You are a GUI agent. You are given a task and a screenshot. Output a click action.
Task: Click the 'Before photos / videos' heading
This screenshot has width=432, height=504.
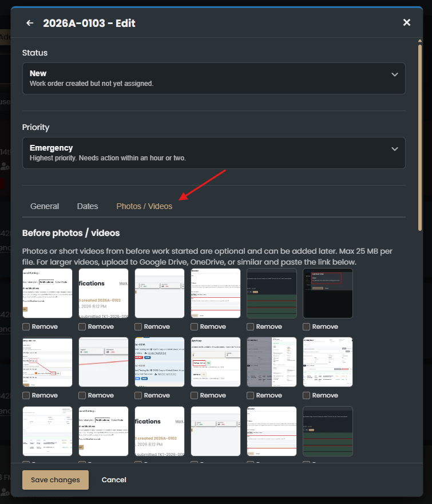71,233
